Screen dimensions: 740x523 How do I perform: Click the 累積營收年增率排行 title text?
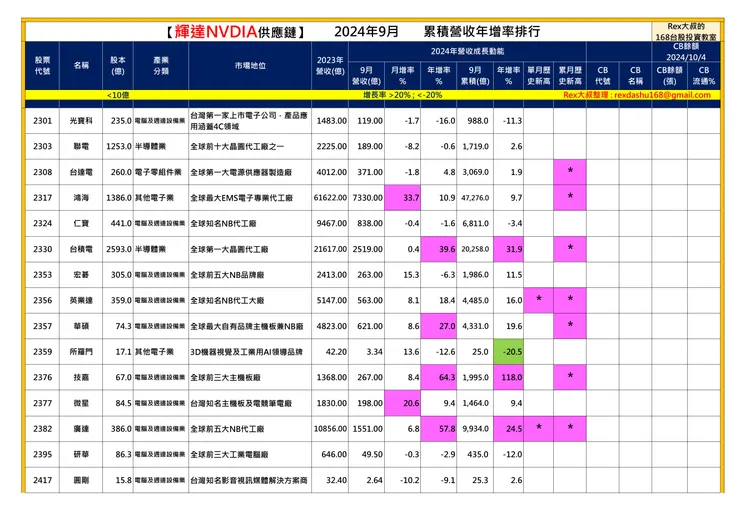tap(481, 32)
